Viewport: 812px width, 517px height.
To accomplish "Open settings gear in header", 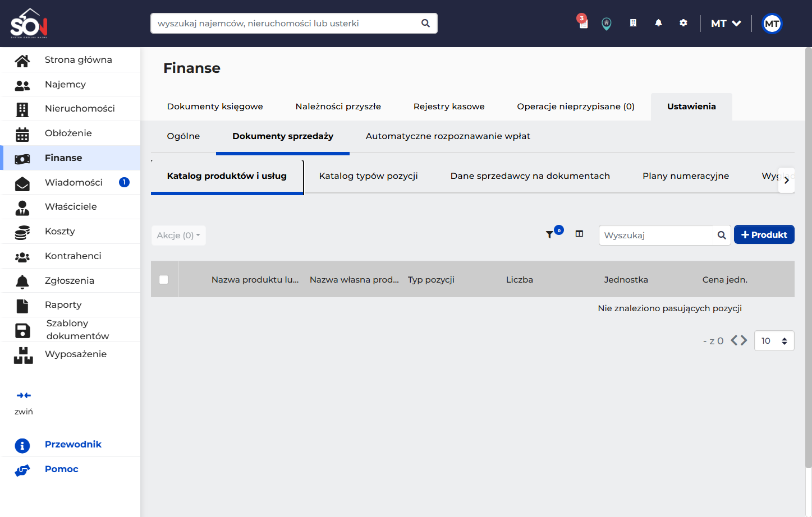I will (683, 23).
